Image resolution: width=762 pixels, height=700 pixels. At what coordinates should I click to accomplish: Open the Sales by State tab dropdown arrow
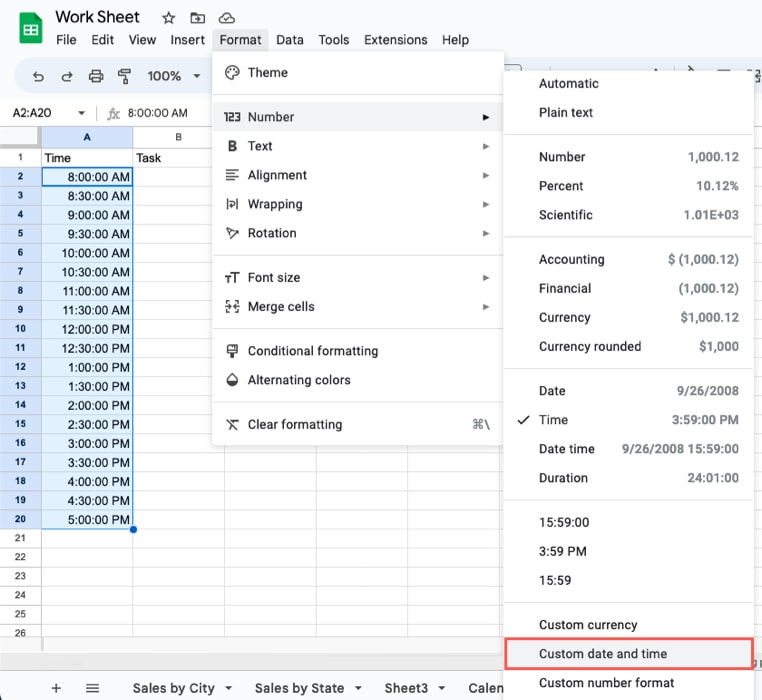(x=358, y=688)
